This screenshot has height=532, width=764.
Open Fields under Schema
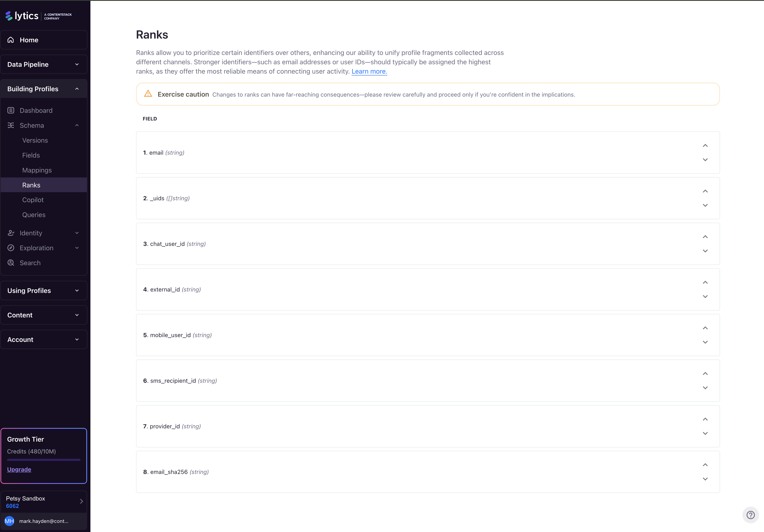pos(31,155)
